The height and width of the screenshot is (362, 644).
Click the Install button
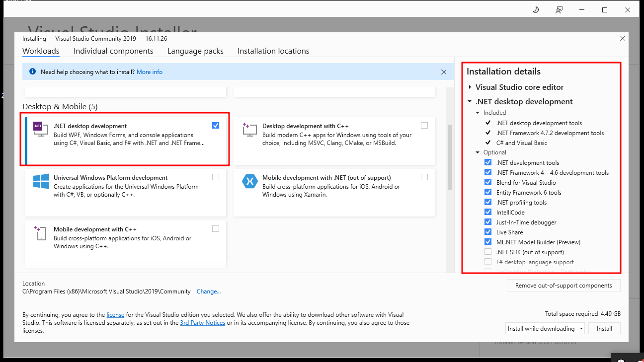604,329
